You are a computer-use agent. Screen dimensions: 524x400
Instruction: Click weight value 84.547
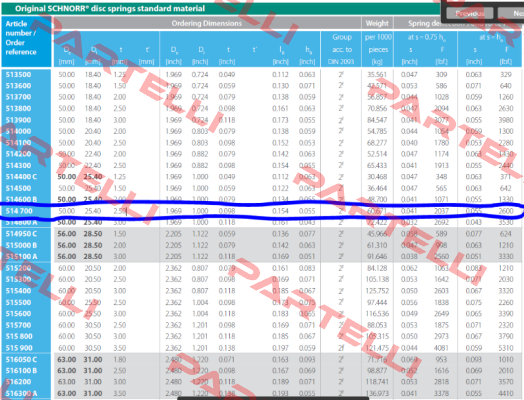click(377, 120)
